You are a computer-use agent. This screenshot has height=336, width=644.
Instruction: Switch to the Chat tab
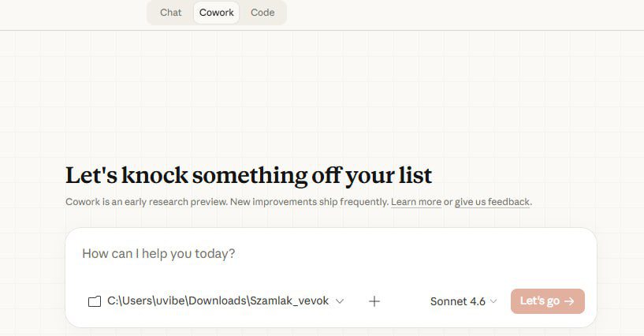click(170, 13)
